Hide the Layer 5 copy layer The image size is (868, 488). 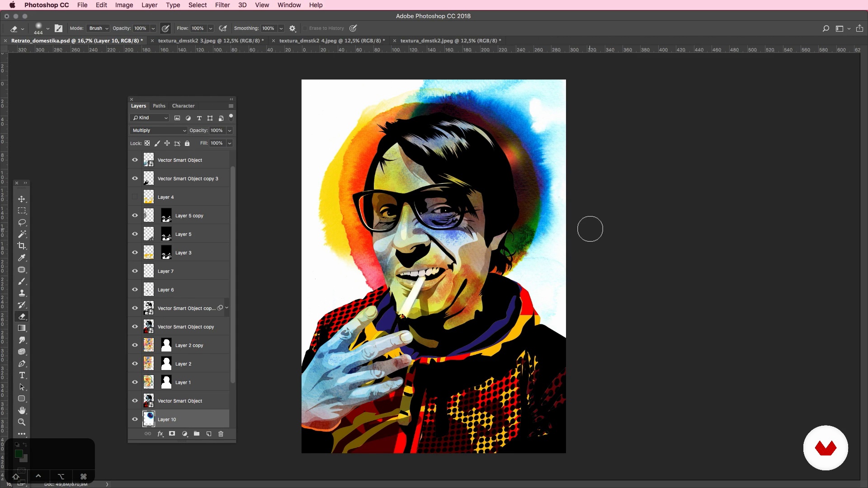[x=135, y=216]
